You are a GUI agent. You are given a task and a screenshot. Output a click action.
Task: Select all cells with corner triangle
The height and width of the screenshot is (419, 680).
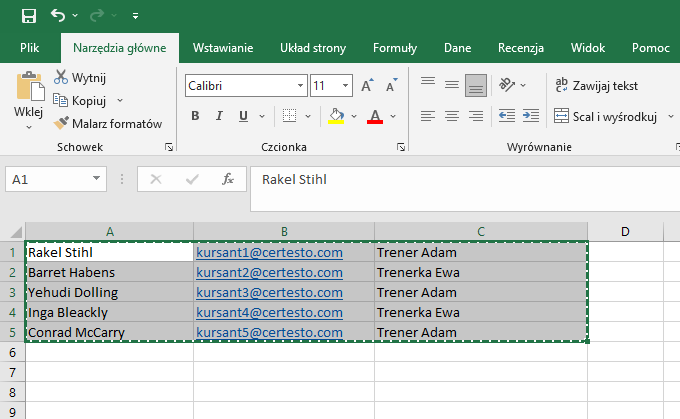(x=16, y=232)
